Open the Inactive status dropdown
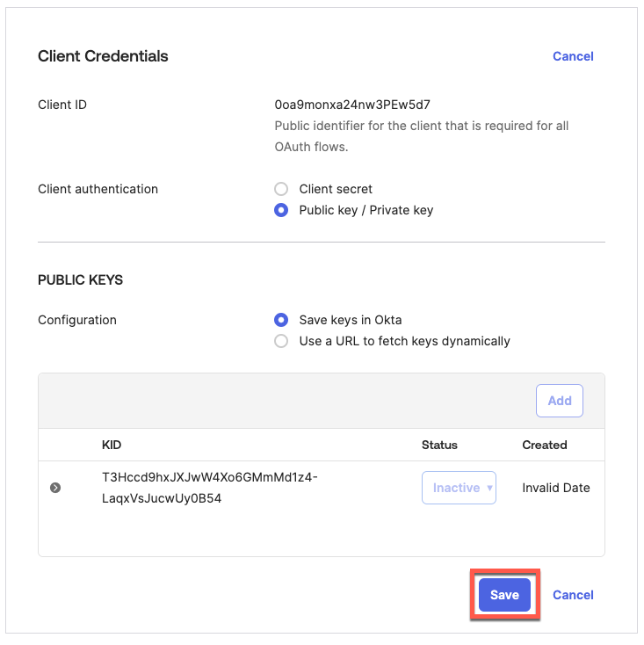644x645 pixels. 459,488
